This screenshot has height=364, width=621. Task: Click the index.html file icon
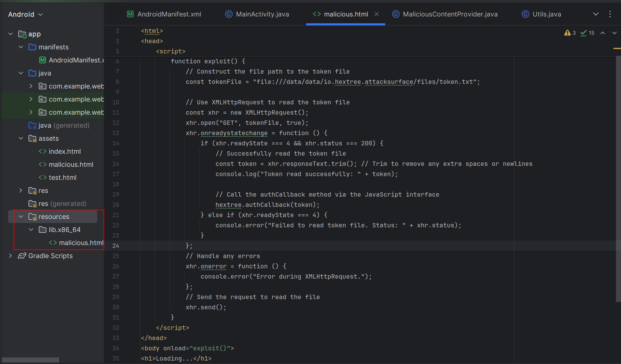tap(43, 151)
